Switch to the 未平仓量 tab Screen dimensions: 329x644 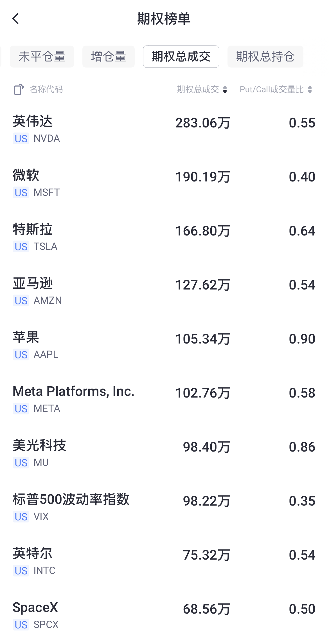point(42,57)
